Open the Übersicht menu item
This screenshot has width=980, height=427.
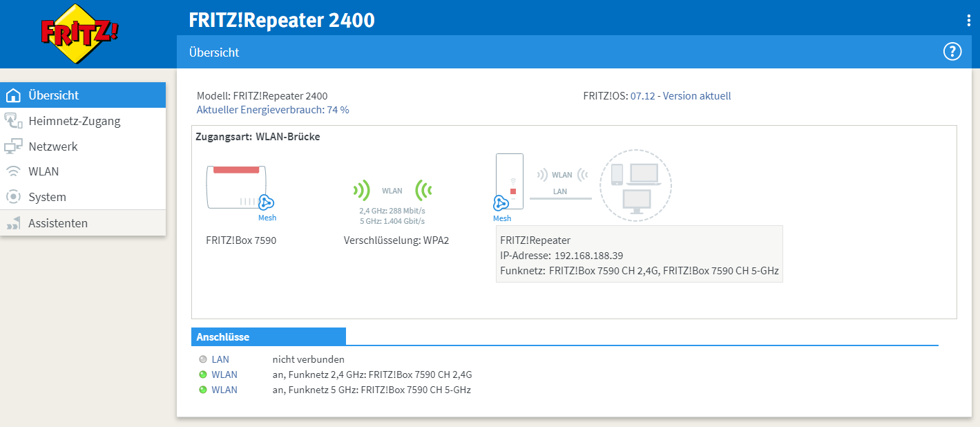coord(83,95)
